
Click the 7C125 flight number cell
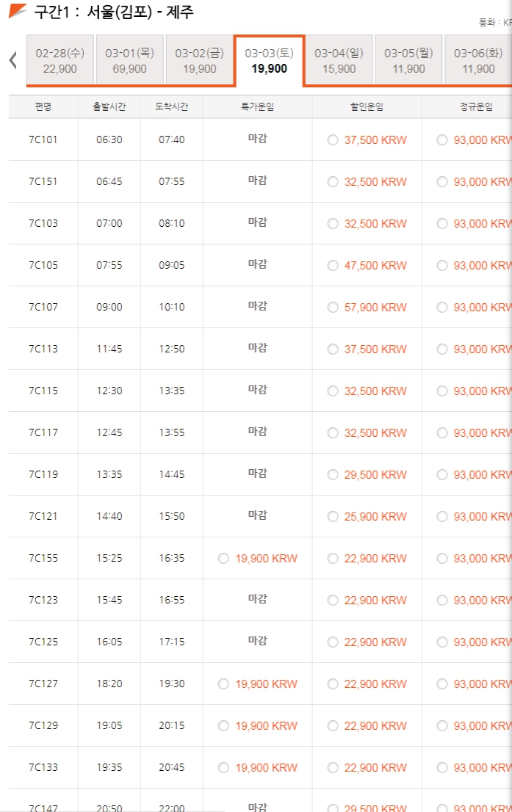43,642
